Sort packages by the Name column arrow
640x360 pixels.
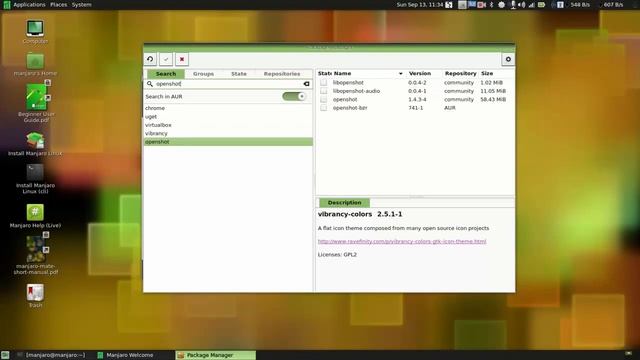point(400,73)
